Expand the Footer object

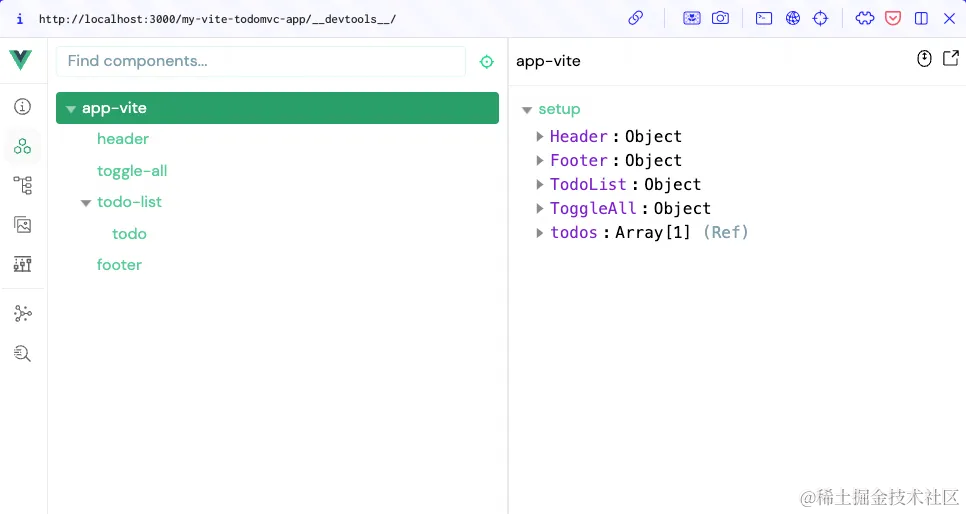(x=540, y=160)
